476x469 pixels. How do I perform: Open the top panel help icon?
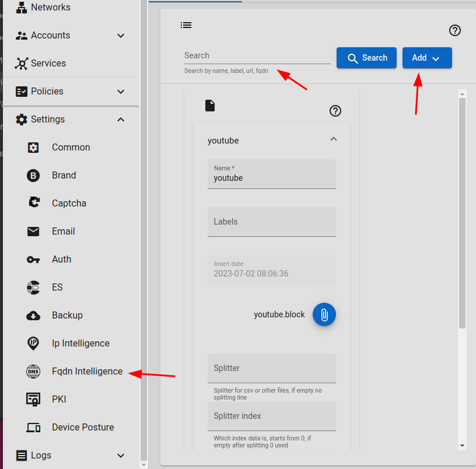point(454,30)
